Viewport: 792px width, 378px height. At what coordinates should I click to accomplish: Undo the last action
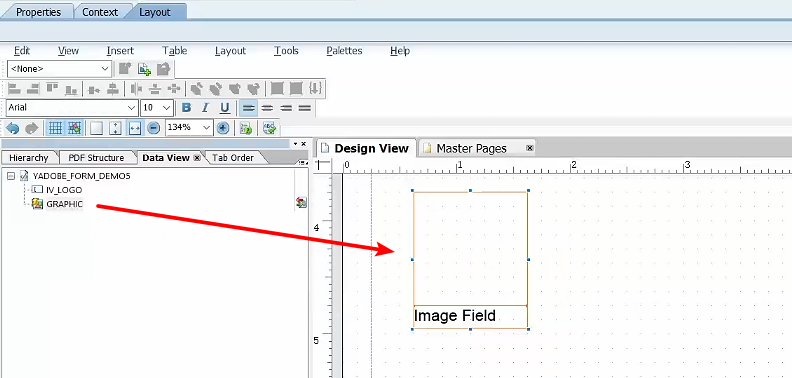14,128
